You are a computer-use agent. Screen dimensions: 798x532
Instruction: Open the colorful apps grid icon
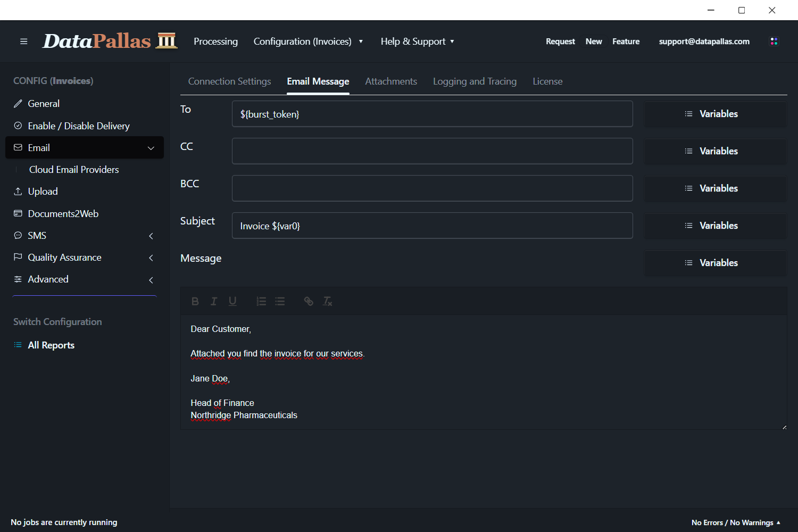coord(774,41)
